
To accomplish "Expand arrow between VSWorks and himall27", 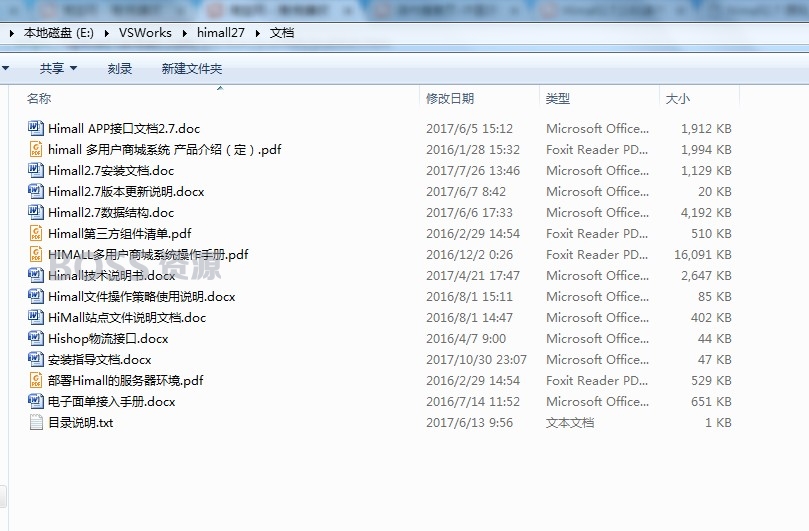I will (184, 33).
